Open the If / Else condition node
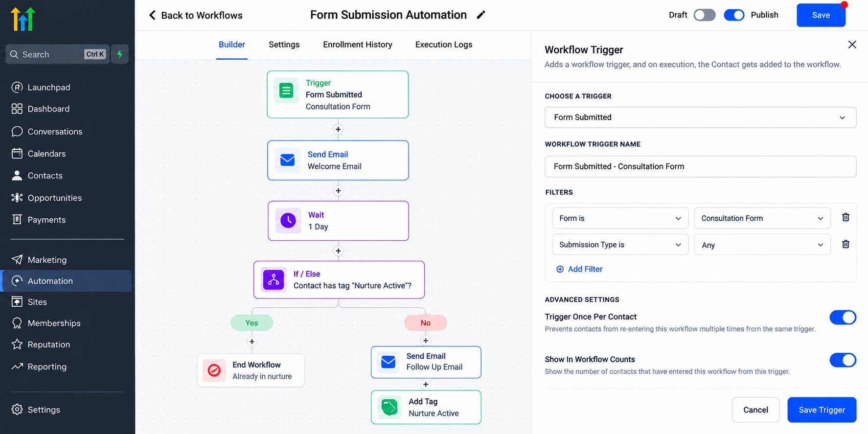 [339, 280]
